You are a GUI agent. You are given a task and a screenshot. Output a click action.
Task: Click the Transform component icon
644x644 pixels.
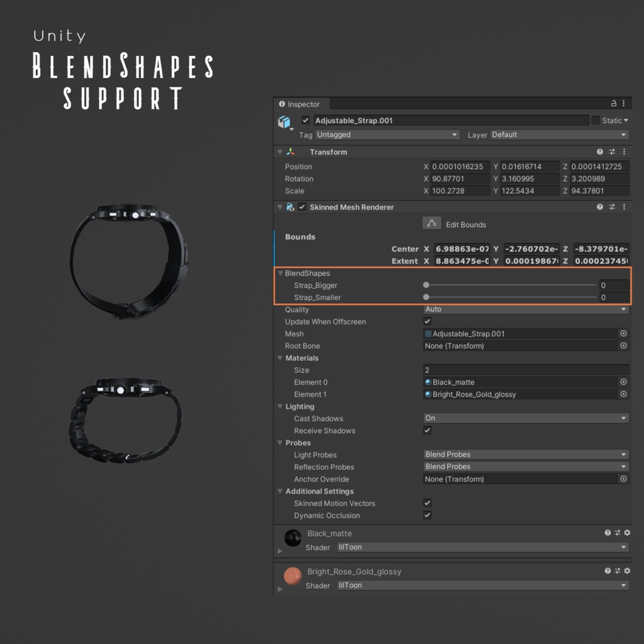tap(291, 152)
